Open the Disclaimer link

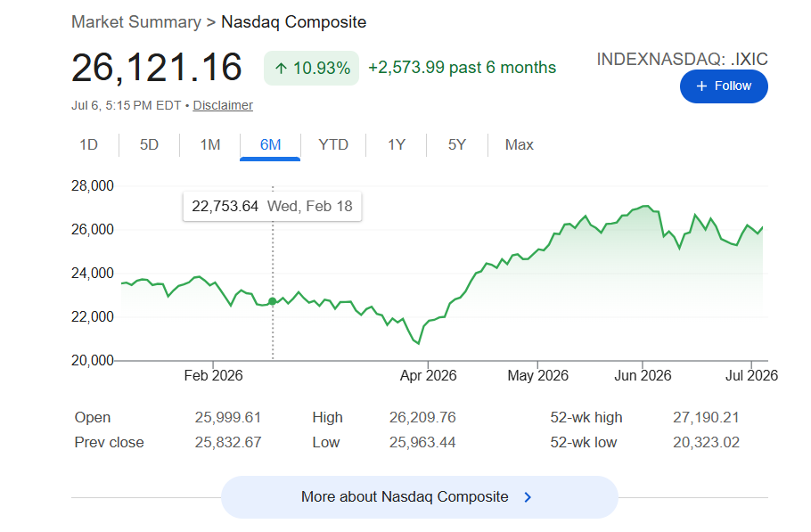click(223, 105)
